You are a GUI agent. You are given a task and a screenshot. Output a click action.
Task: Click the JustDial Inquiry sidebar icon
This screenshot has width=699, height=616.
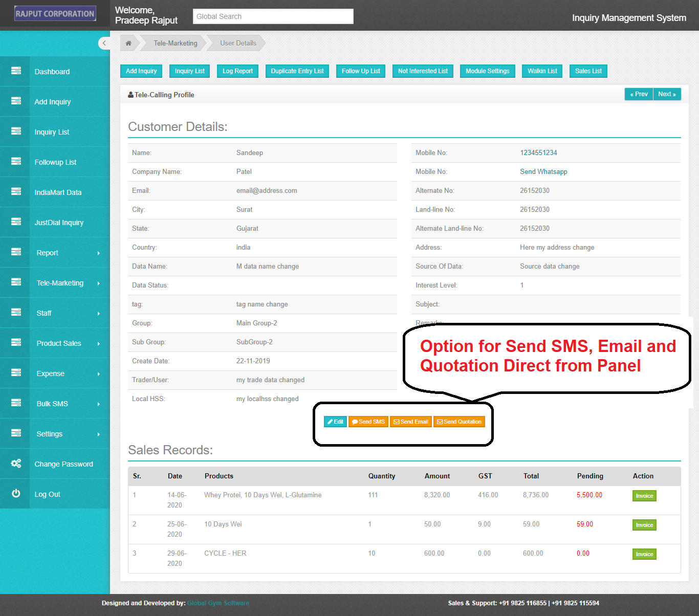(15, 222)
